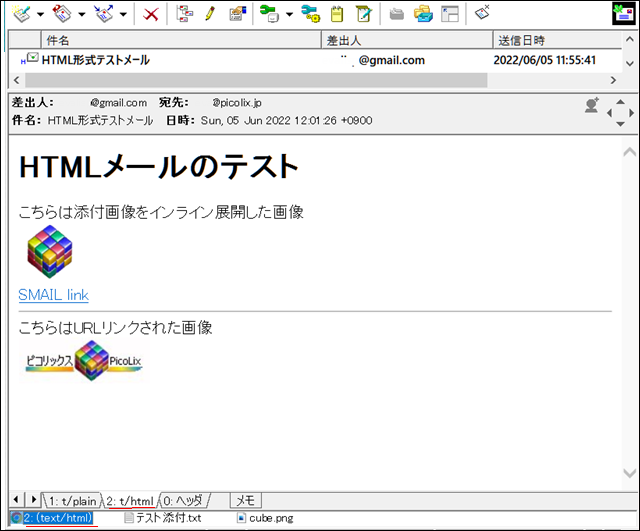This screenshot has width=640, height=531.
Task: Open the SMAIL link hyperlink
Action: click(53, 295)
